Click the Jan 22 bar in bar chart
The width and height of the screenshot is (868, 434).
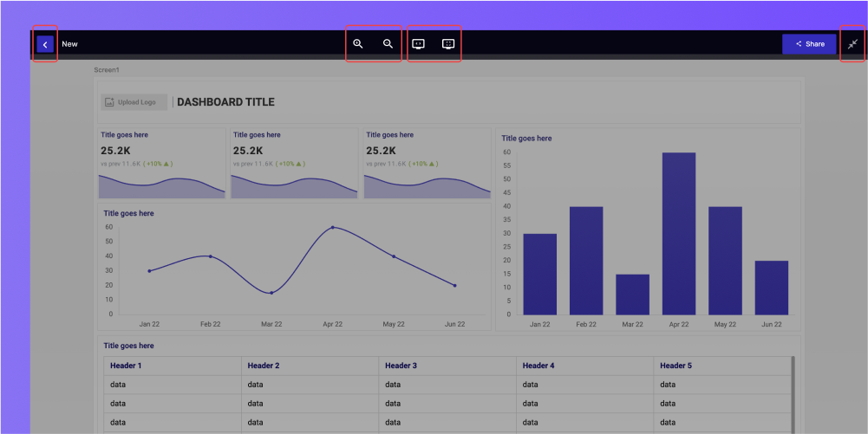pos(539,275)
